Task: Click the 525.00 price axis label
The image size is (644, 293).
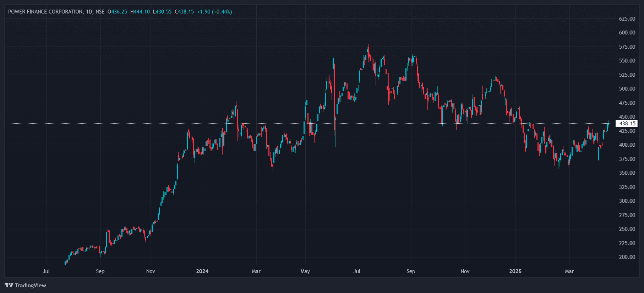Action: click(627, 75)
